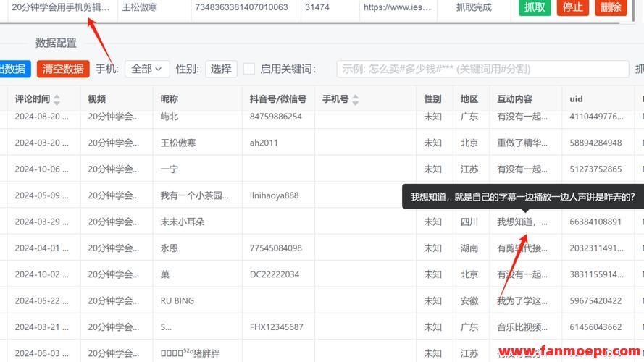This screenshot has width=644, height=362.
Task: Click the 视频 column header
Action: tap(96, 99)
